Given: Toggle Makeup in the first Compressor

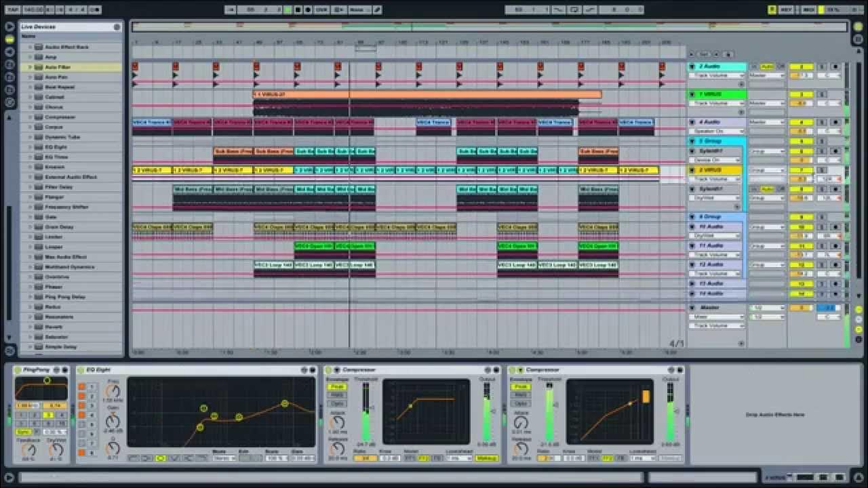Looking at the screenshot, I should pyautogui.click(x=486, y=458).
